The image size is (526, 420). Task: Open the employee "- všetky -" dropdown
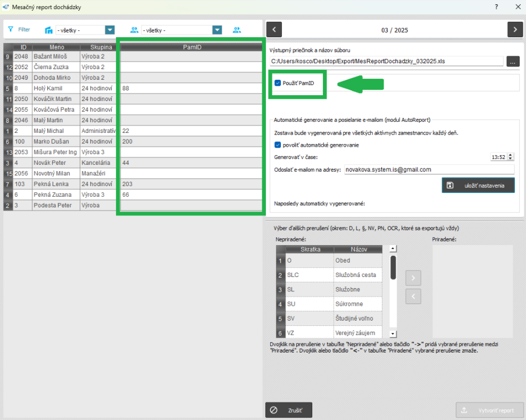(x=216, y=30)
